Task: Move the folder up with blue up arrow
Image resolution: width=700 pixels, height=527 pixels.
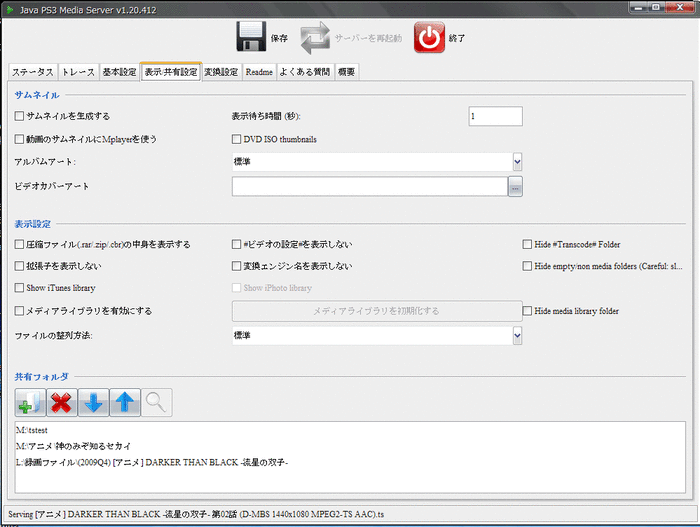Action: point(125,402)
